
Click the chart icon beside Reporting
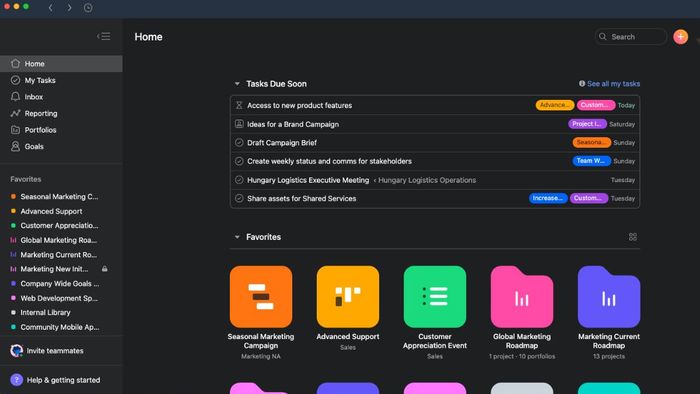click(16, 113)
